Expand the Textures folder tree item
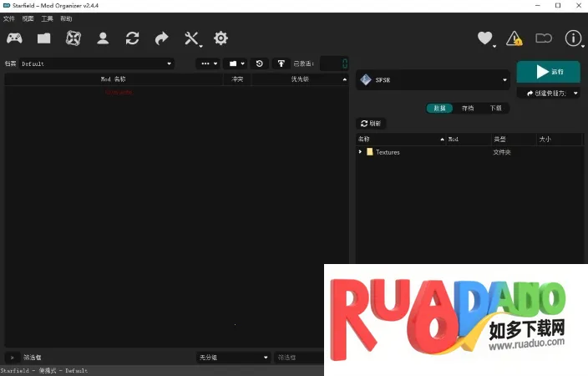 360,152
